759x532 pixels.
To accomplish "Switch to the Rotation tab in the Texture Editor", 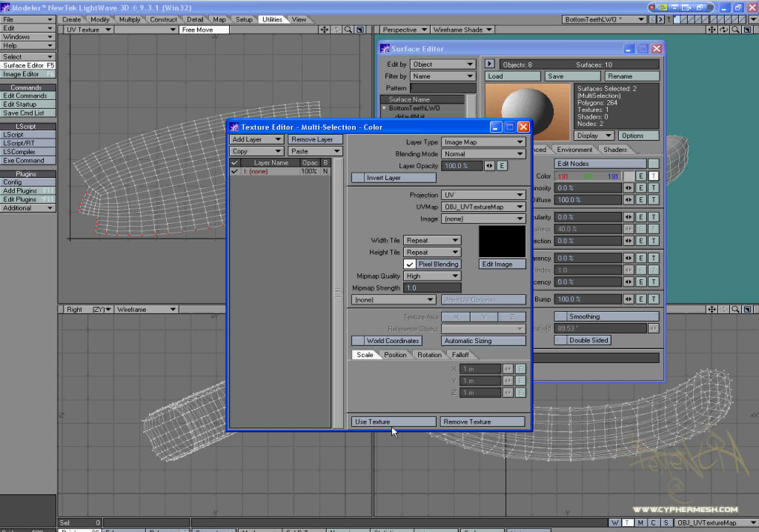I will click(x=428, y=354).
